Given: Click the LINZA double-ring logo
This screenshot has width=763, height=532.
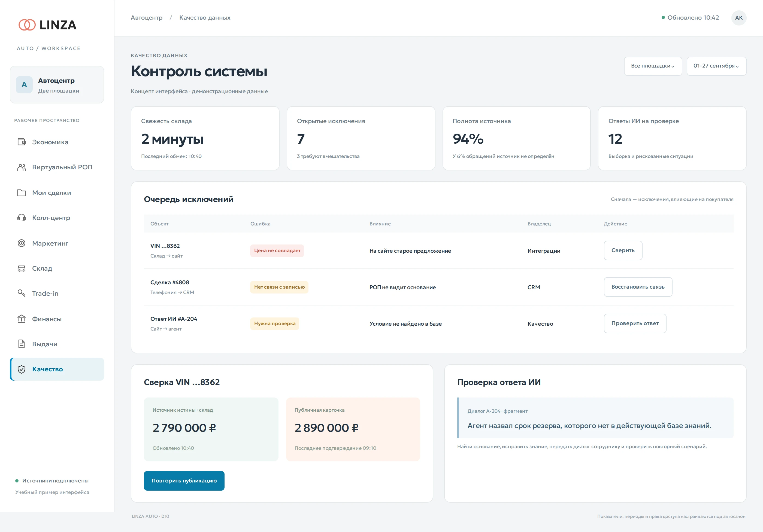Looking at the screenshot, I should [27, 25].
